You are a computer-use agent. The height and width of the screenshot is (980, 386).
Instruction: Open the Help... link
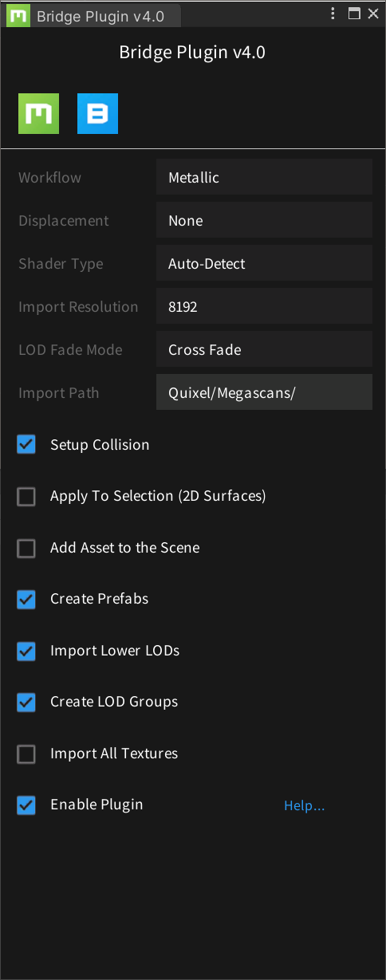[x=305, y=806]
